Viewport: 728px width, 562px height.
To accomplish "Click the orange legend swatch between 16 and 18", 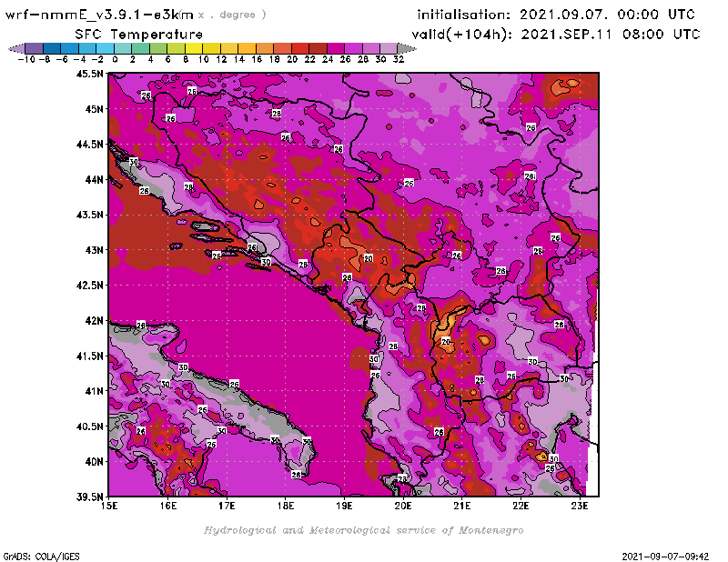I will (x=265, y=48).
